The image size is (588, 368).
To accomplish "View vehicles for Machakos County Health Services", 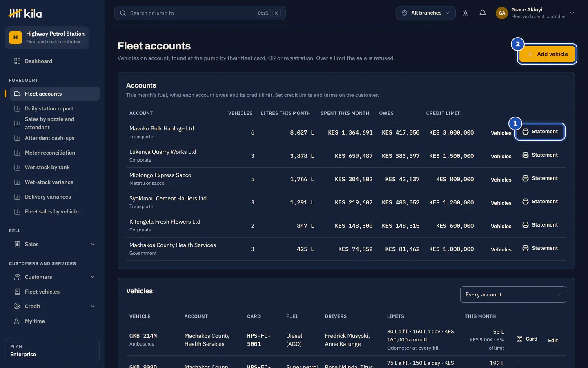I will 501,250.
